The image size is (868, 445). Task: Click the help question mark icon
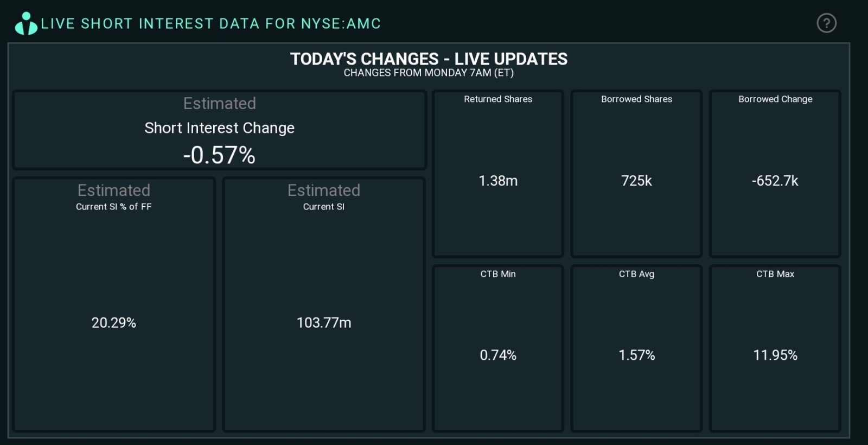coord(826,23)
